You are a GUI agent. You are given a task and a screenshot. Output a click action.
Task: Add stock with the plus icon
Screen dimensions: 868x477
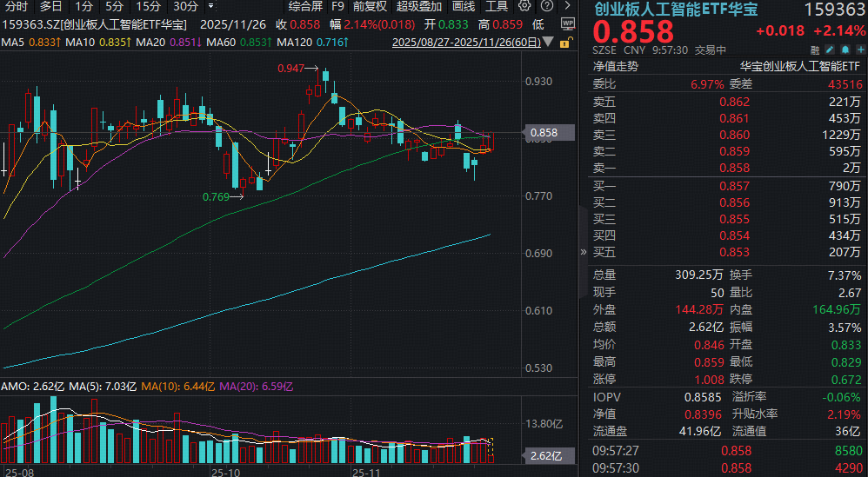pyautogui.click(x=861, y=50)
